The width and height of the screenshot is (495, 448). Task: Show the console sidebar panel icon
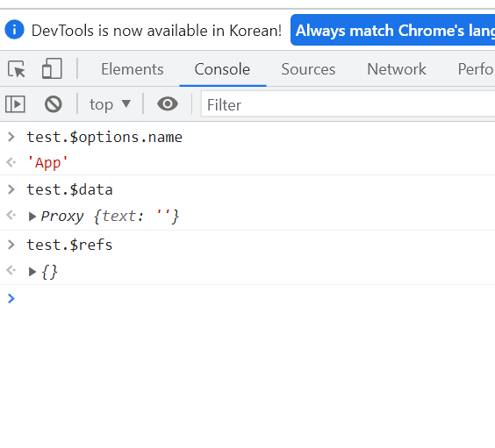pyautogui.click(x=15, y=104)
